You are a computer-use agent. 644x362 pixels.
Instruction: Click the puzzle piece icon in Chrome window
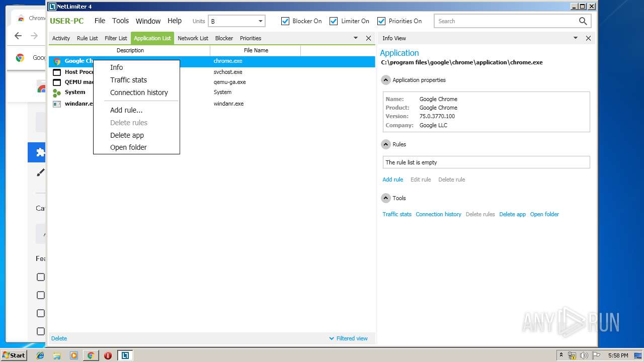[41, 152]
